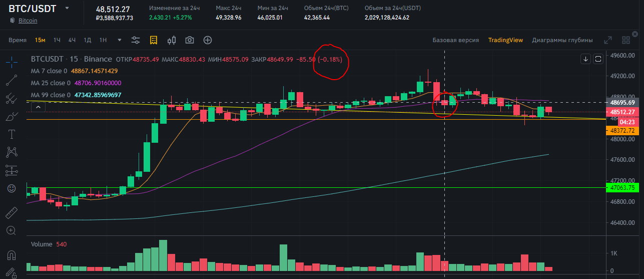Select the pitchfork drawing tool

(11, 99)
